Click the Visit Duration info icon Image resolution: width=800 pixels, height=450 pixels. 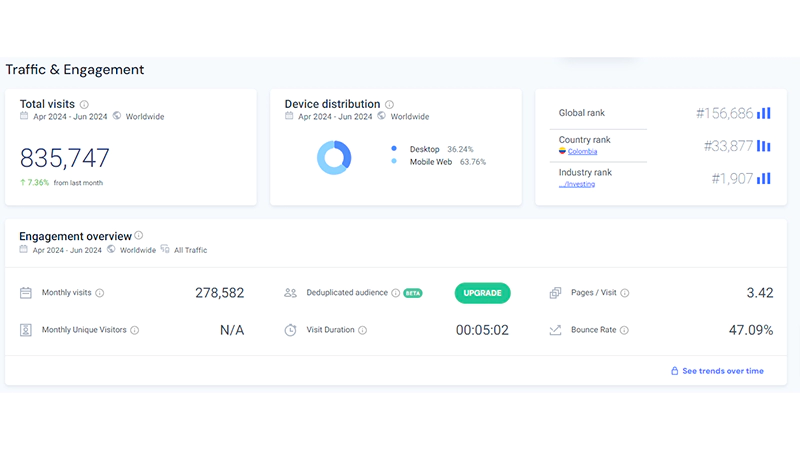tap(362, 330)
